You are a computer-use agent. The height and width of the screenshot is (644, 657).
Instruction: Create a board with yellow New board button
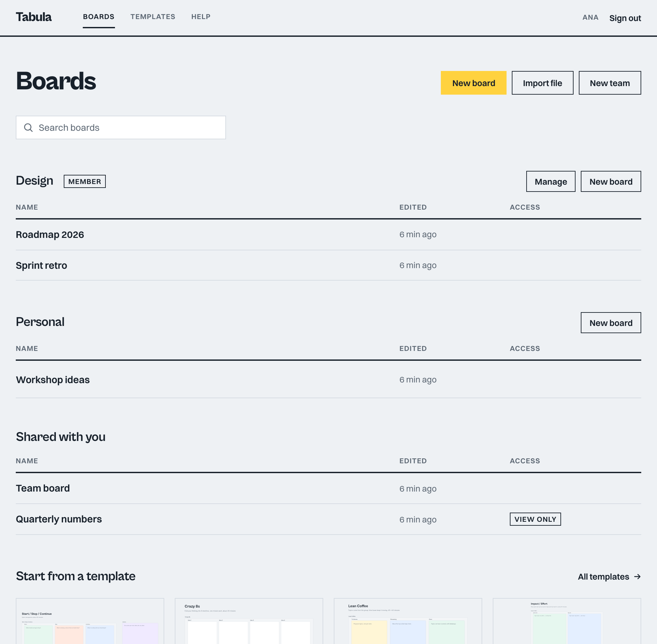pyautogui.click(x=473, y=83)
